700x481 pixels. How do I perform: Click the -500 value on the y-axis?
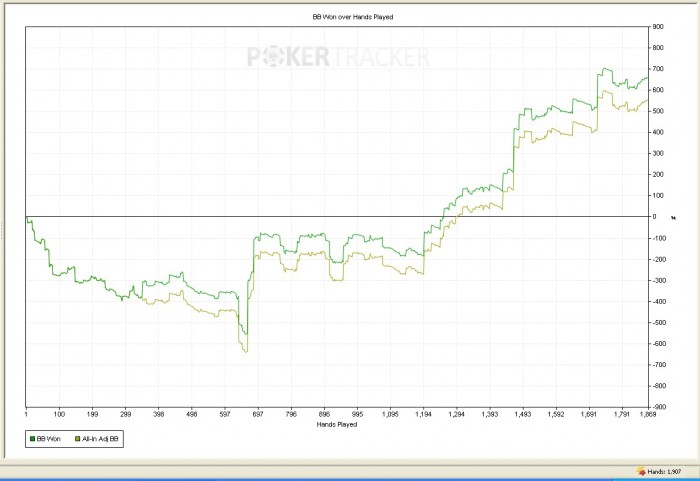click(657, 322)
